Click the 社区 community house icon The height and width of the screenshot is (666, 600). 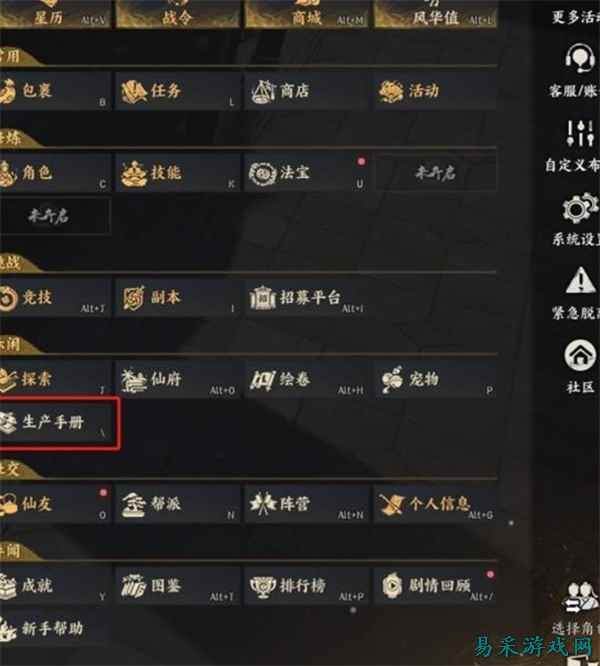[x=580, y=366]
